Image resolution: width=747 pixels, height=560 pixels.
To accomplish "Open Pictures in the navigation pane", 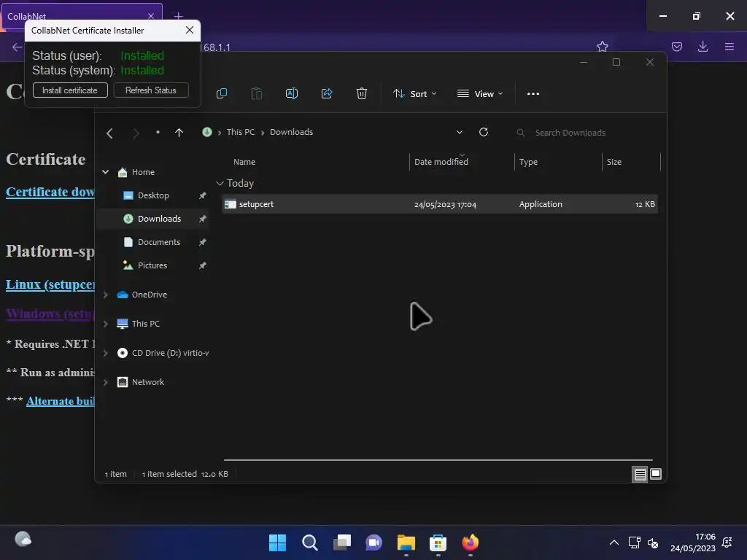I will [152, 265].
